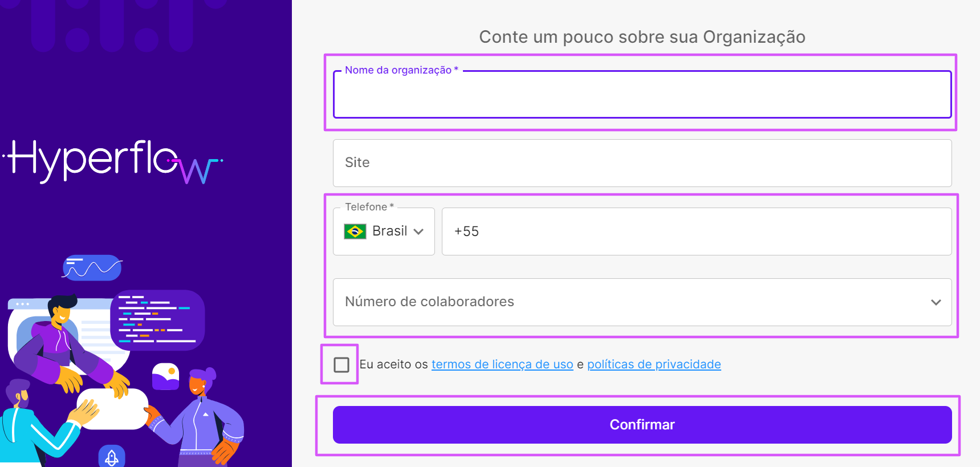The image size is (980, 467).
Task: Open the Brasil country selector dropdown
Action: [x=384, y=232]
